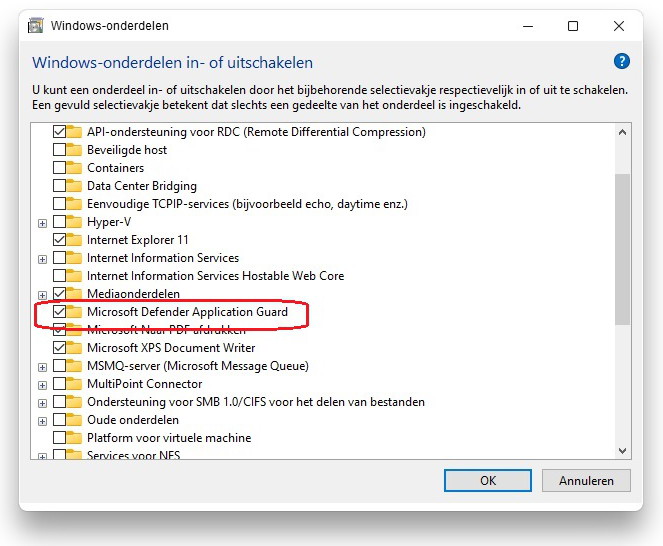Screen dimensions: 663x546
Task: Select the Beveiligde host label
Action: click(127, 150)
